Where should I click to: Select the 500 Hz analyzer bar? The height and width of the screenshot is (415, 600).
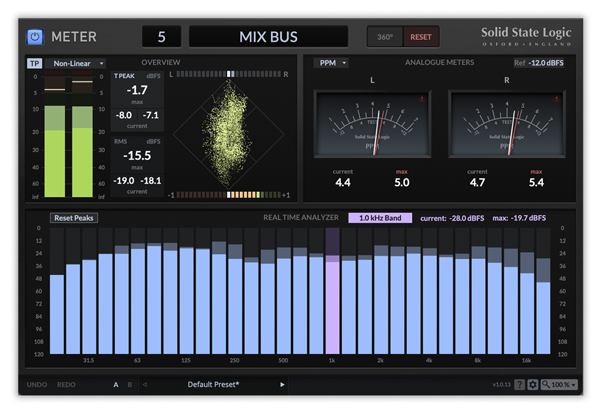click(x=284, y=291)
